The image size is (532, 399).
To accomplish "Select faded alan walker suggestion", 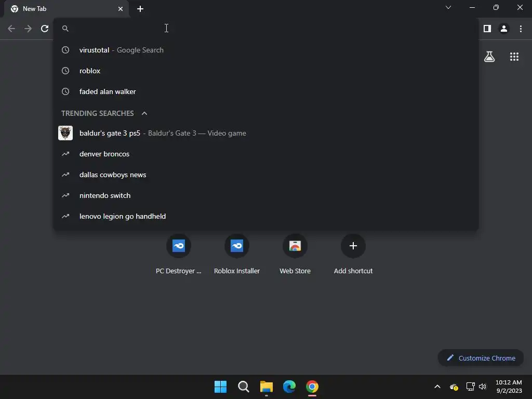I will coord(265,91).
